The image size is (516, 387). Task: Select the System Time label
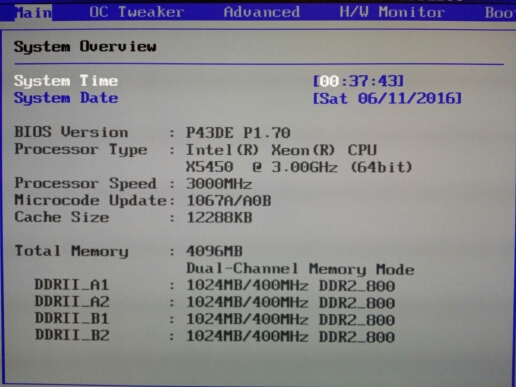pos(66,81)
